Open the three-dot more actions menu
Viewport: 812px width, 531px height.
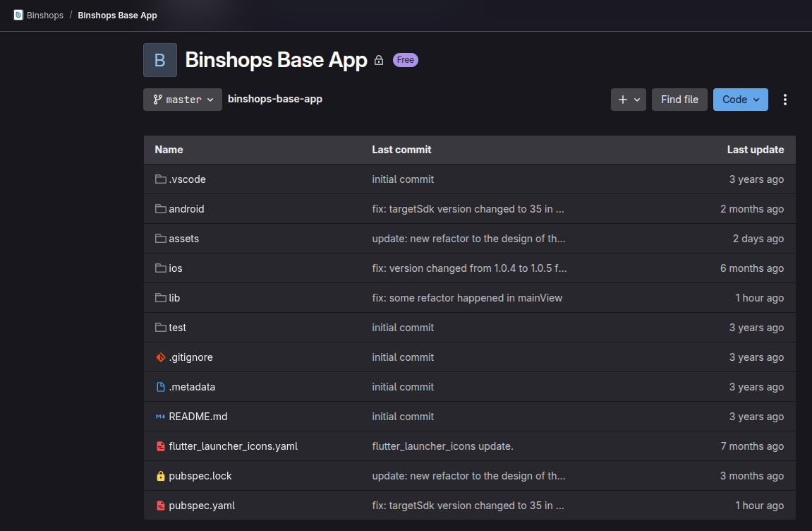[785, 100]
